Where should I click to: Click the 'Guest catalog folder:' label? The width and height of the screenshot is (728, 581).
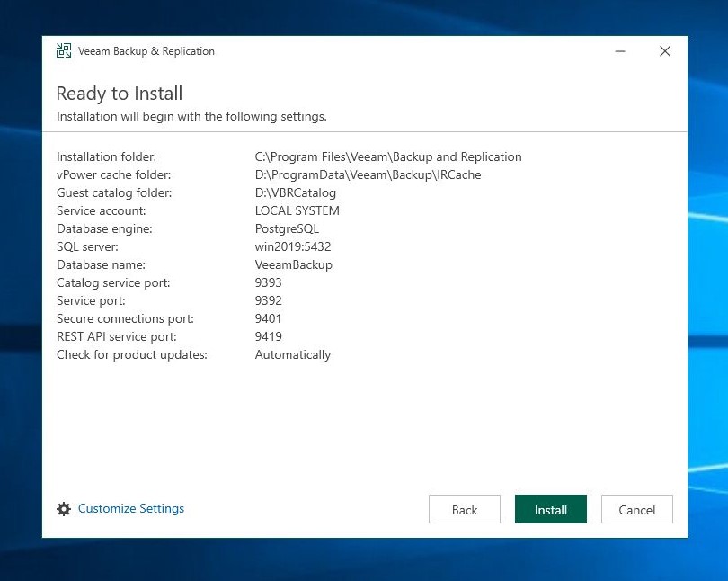[x=114, y=192]
